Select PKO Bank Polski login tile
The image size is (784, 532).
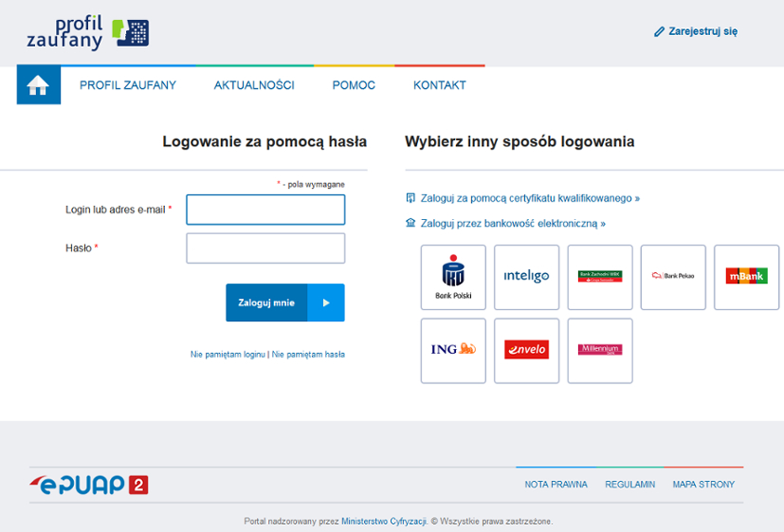(453, 278)
